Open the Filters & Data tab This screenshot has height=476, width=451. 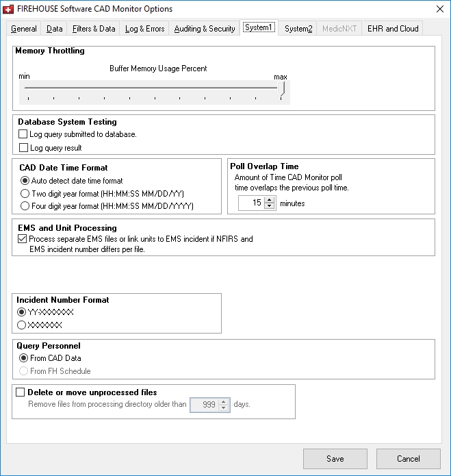tap(94, 29)
